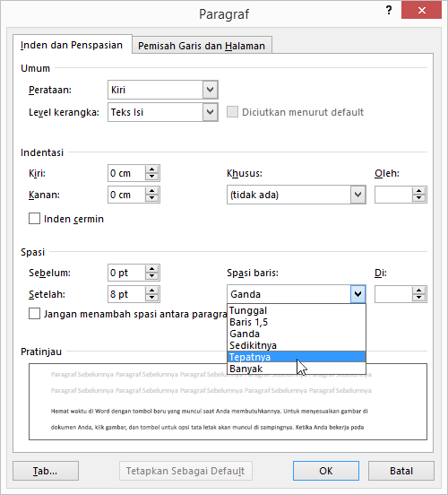
Task: Open the Tab... settings button
Action: point(46,471)
